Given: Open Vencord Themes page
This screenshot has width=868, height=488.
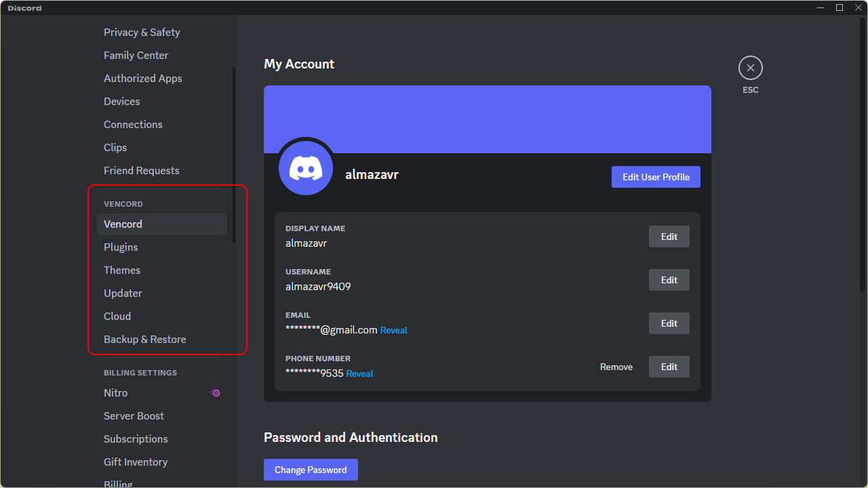Looking at the screenshot, I should [x=161, y=270].
